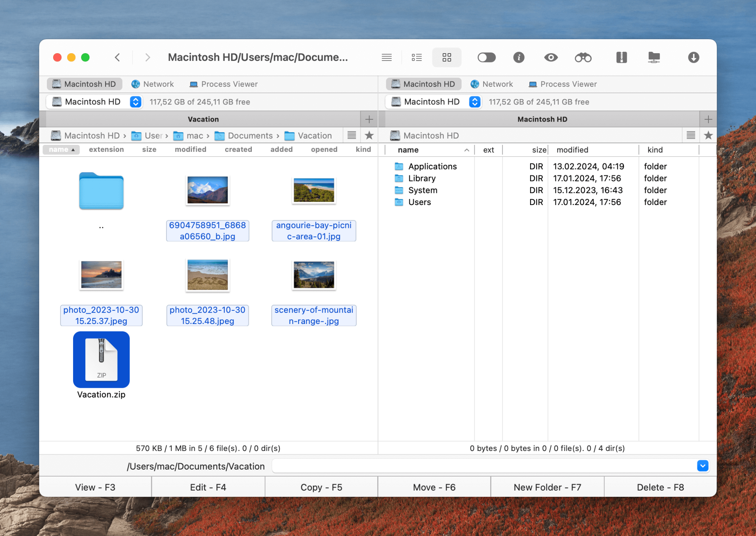This screenshot has width=756, height=536.
Task: Open the Process Viewer in the left pane
Action: [x=223, y=84]
